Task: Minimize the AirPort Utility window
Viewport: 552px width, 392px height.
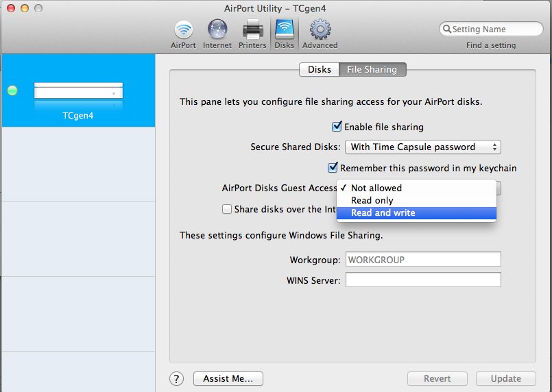Action: (x=25, y=8)
